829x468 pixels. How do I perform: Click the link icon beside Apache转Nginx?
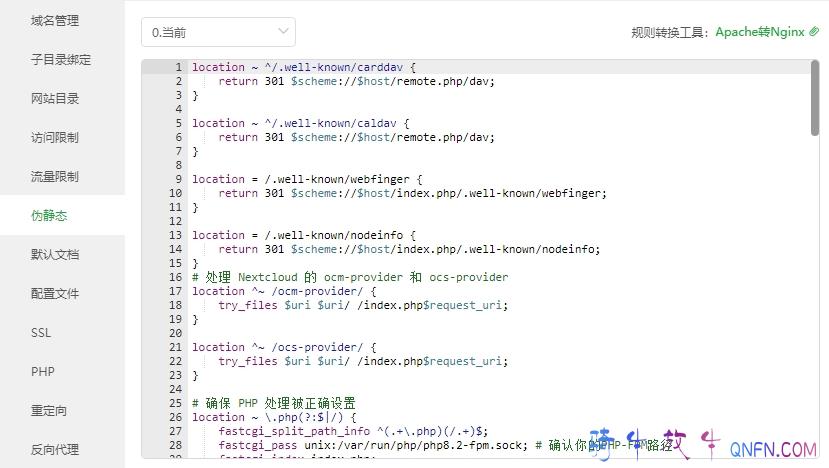tap(813, 32)
